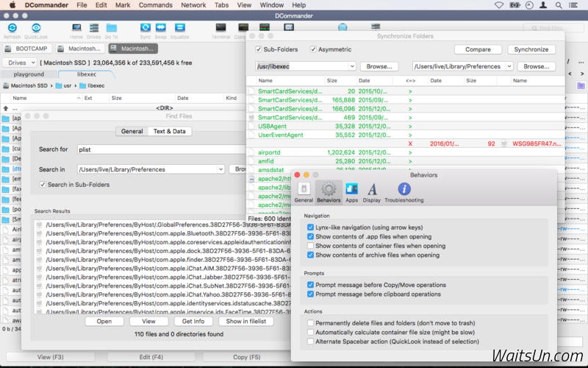This screenshot has width=588, height=368.
Task: Click Open in Find Files results
Action: coord(104,321)
